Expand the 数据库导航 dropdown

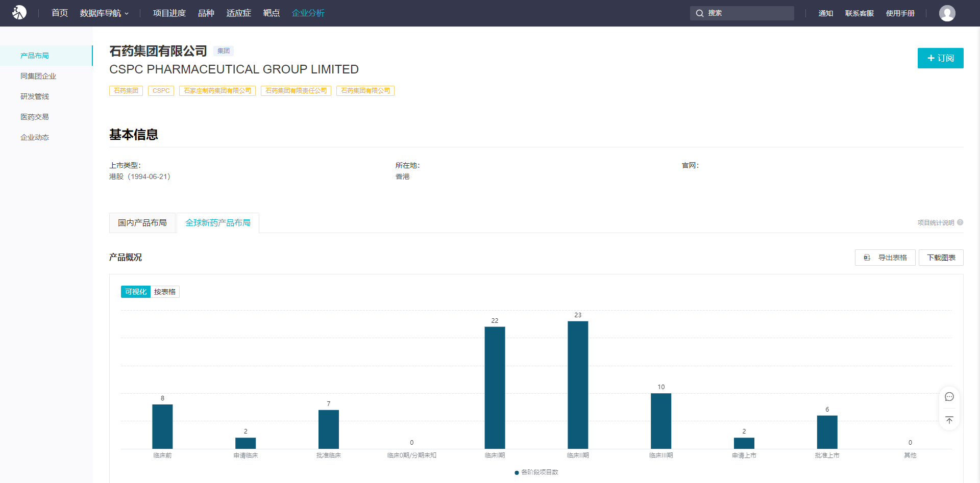click(x=105, y=13)
